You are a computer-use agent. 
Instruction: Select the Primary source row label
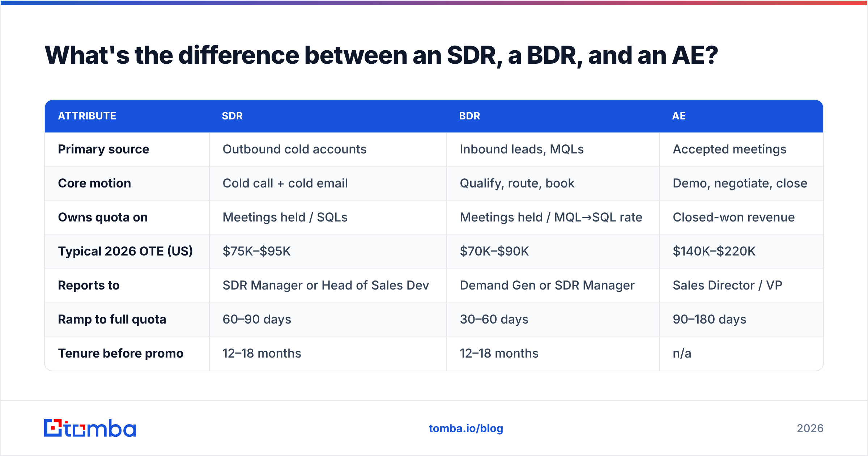point(103,149)
